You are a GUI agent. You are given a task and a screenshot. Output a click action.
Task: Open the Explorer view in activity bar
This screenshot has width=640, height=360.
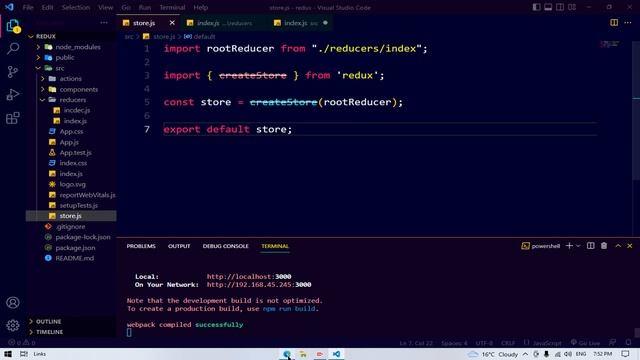point(13,26)
